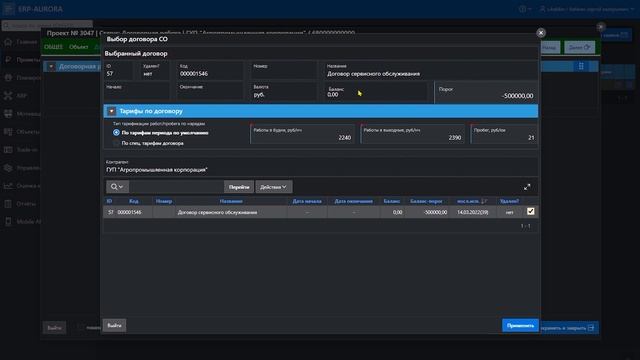Sort by the last-modified column header arrow
Screen dimensions: 640x360
(x=484, y=201)
